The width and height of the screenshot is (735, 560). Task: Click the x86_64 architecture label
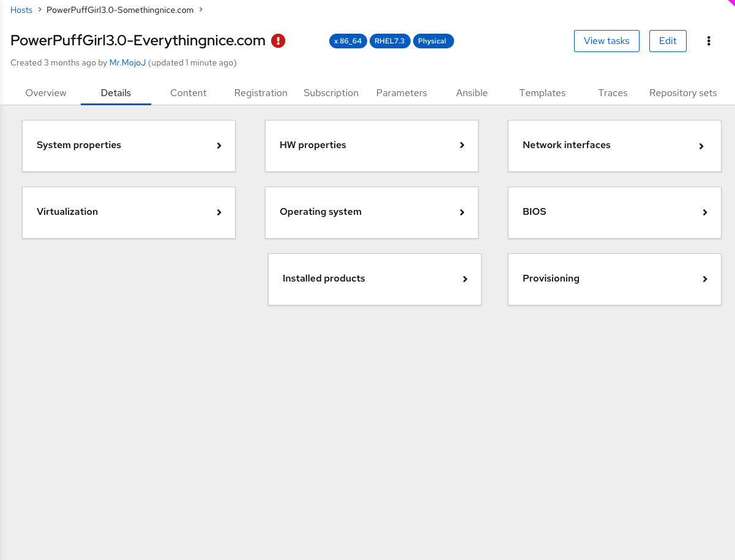click(x=348, y=41)
